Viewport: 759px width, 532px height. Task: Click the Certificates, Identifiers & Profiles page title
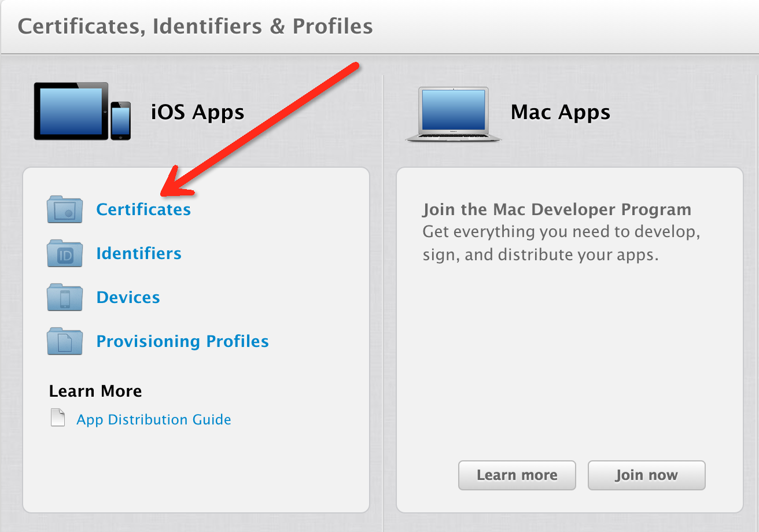[x=195, y=26]
